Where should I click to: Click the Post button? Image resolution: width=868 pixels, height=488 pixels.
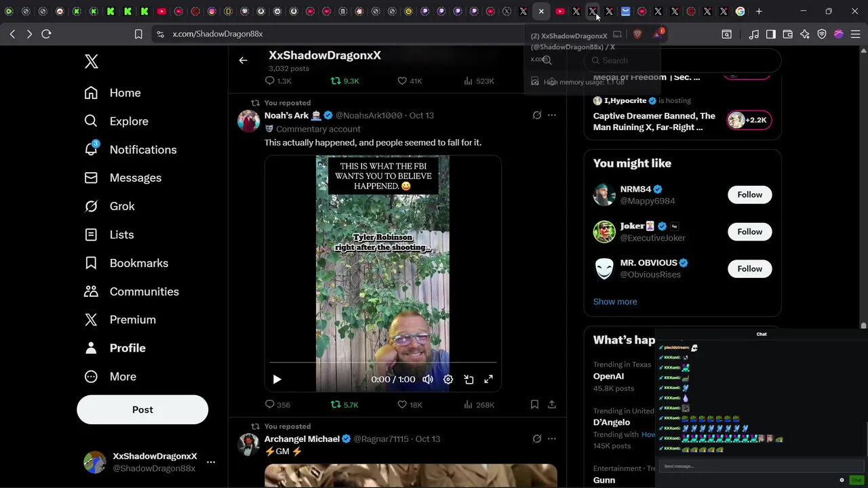click(x=142, y=409)
